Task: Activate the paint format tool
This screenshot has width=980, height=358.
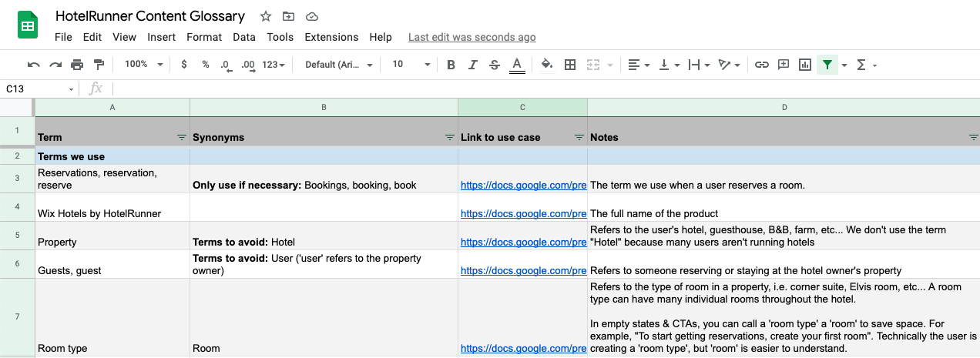Action: pos(99,65)
